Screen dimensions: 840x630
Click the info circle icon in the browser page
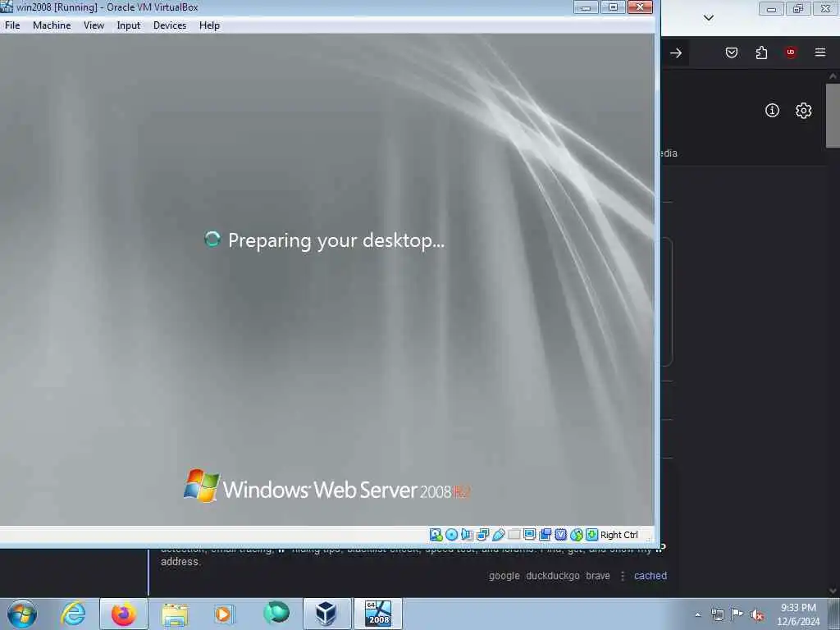click(772, 111)
